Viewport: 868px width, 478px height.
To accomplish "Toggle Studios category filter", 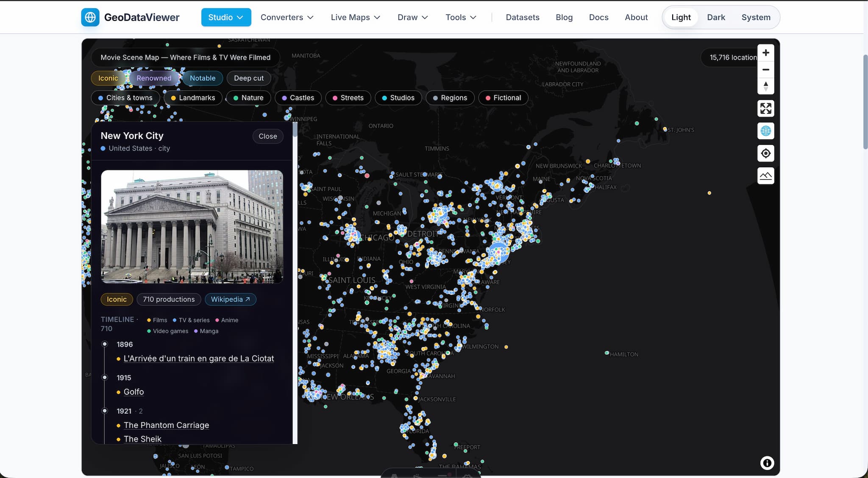I will (398, 98).
